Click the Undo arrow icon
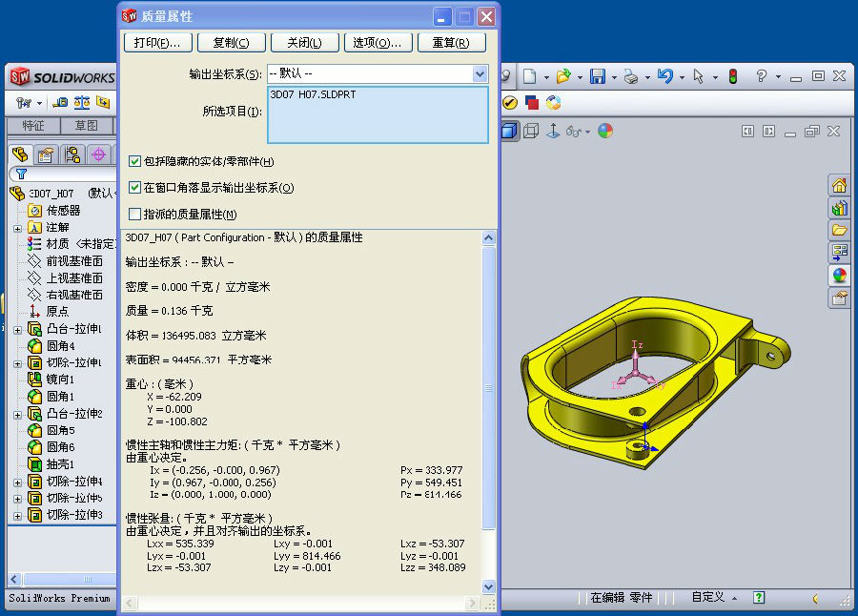This screenshot has width=858, height=616. (664, 76)
